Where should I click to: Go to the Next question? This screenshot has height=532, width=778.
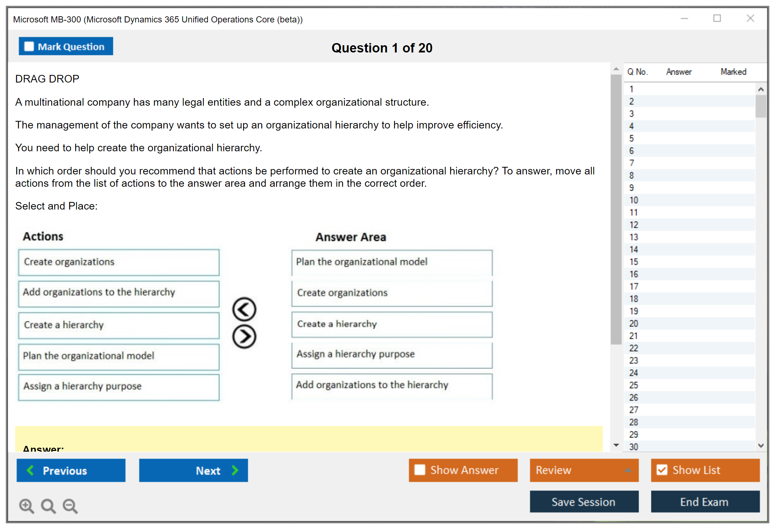193,470
